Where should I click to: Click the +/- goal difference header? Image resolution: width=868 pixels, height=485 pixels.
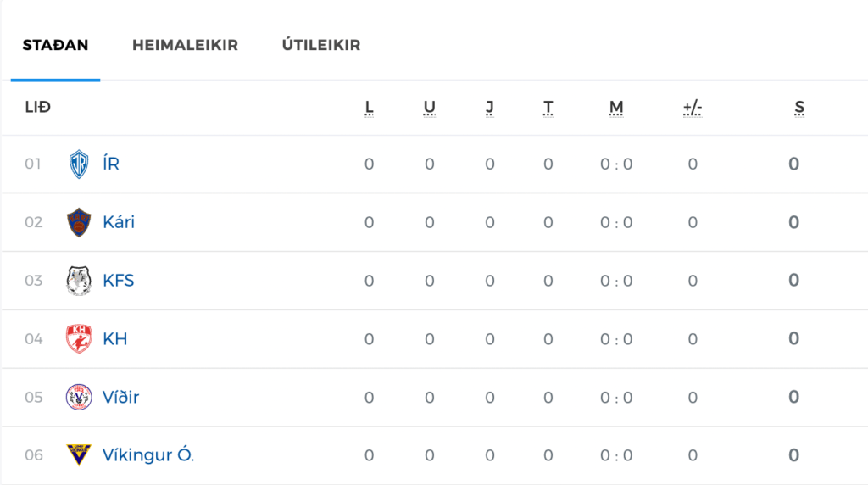pyautogui.click(x=693, y=108)
